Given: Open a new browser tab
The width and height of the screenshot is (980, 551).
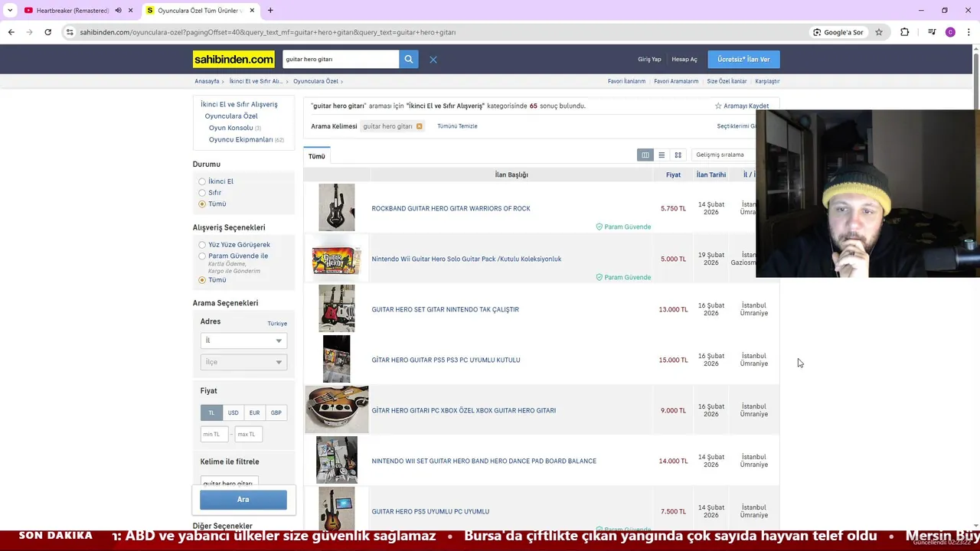Looking at the screenshot, I should [x=270, y=11].
